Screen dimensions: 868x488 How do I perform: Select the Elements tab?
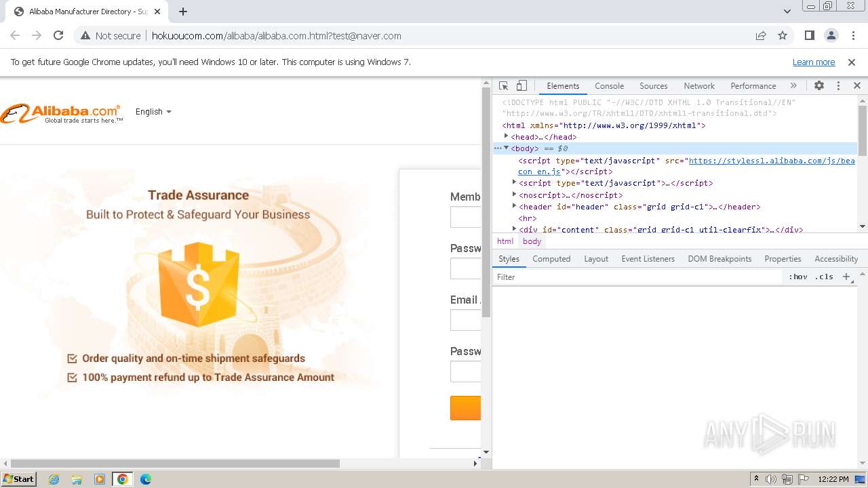click(563, 86)
